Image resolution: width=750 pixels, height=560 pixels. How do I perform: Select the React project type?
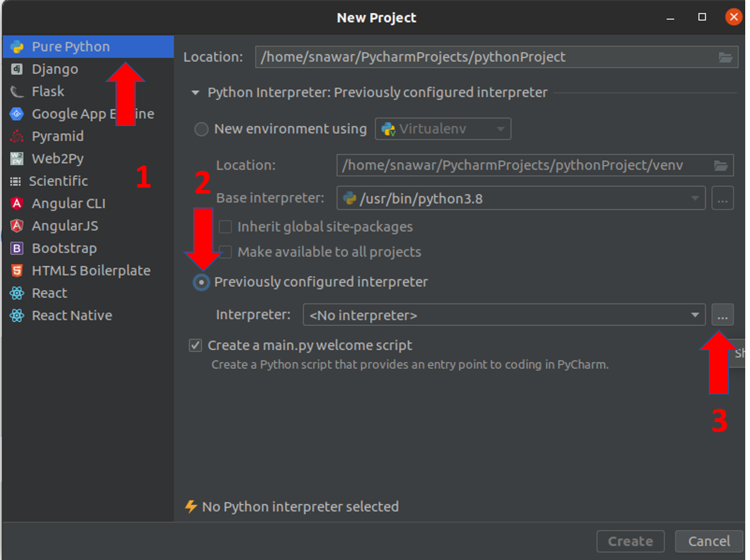[x=88, y=293]
